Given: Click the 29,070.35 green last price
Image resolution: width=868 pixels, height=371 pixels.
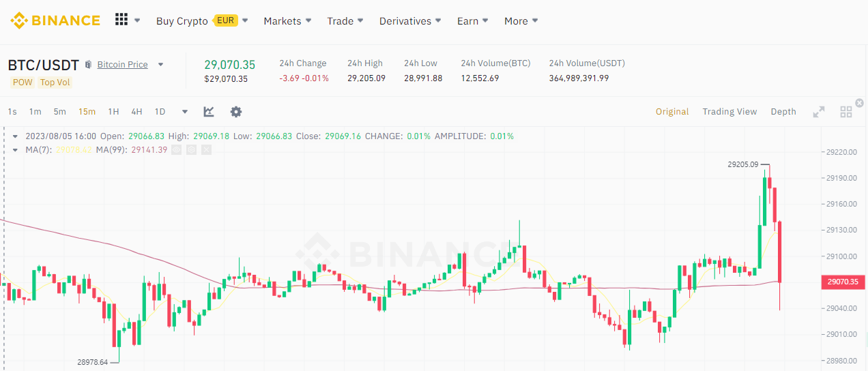Looking at the screenshot, I should (x=229, y=65).
